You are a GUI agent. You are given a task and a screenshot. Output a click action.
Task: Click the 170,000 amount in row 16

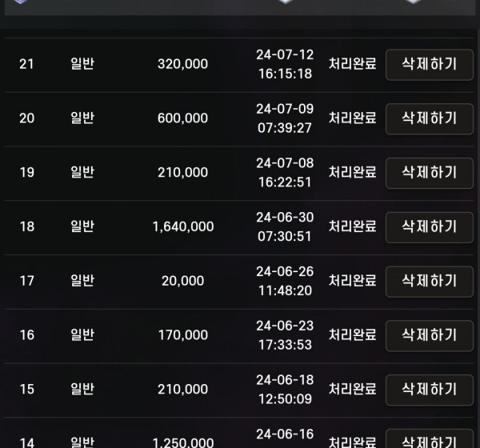coord(183,335)
